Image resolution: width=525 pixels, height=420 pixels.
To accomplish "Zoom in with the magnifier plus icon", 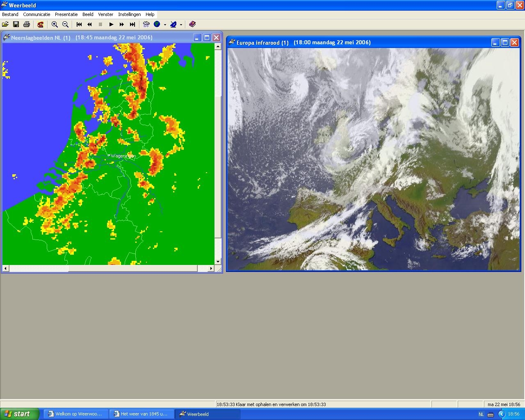I will (x=55, y=25).
